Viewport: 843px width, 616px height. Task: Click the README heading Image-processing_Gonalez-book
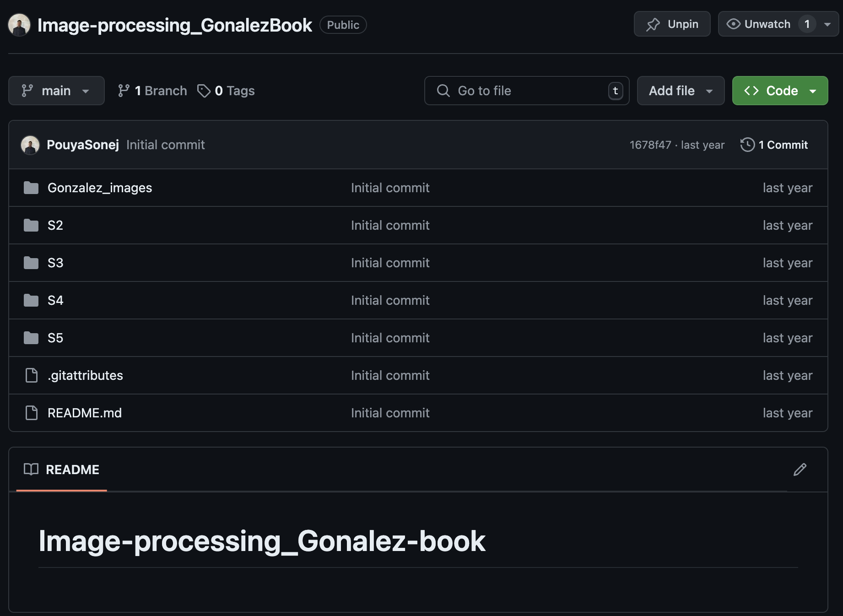coord(262,541)
